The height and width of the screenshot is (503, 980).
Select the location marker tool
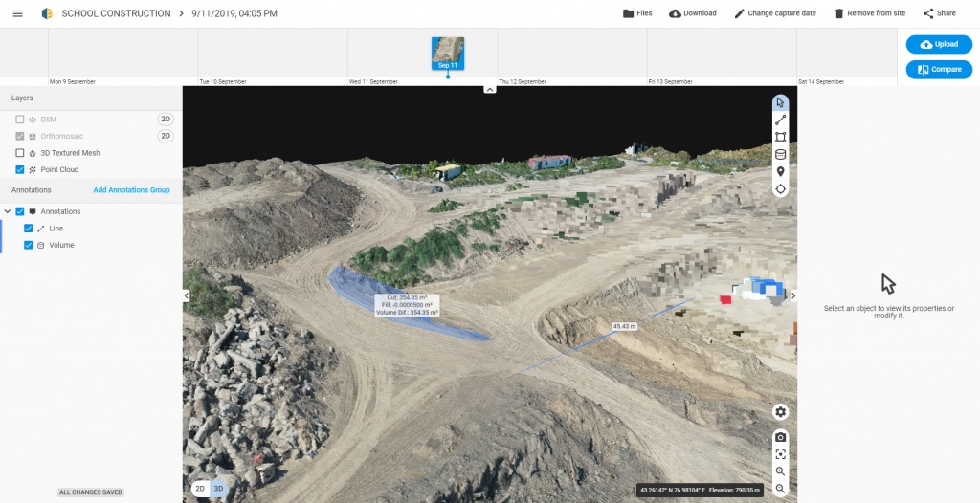coord(780,171)
